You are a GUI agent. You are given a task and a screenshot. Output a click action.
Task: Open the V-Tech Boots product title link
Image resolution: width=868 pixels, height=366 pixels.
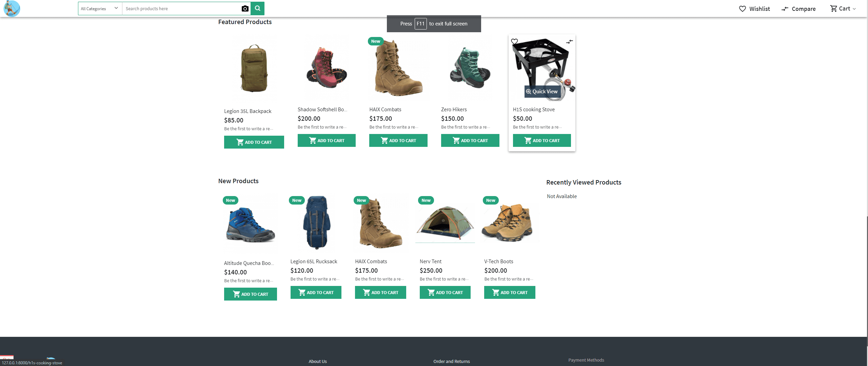pyautogui.click(x=498, y=262)
